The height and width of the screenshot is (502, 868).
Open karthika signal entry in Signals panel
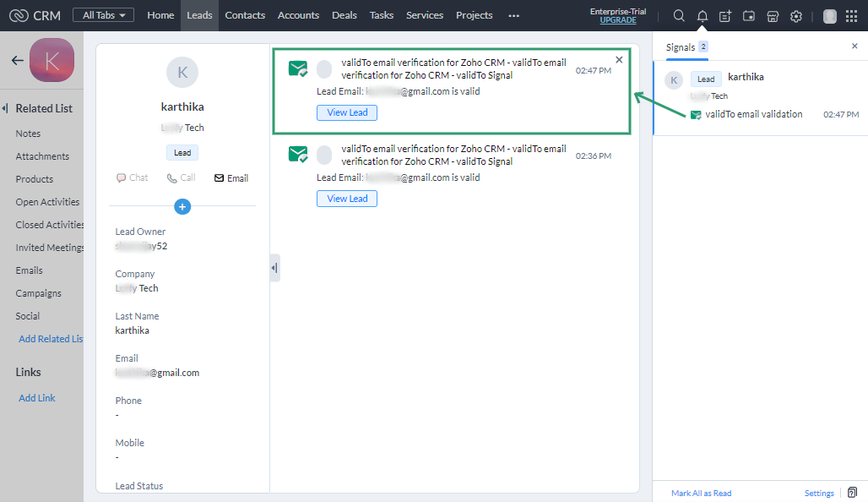click(x=761, y=97)
